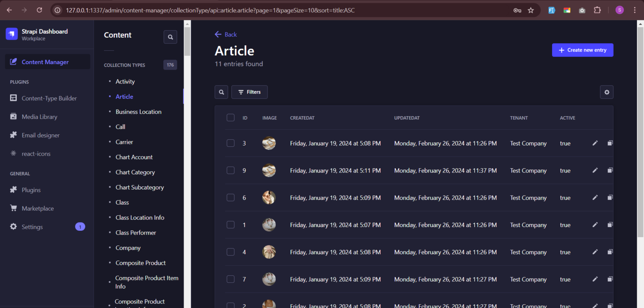Select Business Location in the collection types list
This screenshot has height=308, width=644.
click(x=138, y=112)
